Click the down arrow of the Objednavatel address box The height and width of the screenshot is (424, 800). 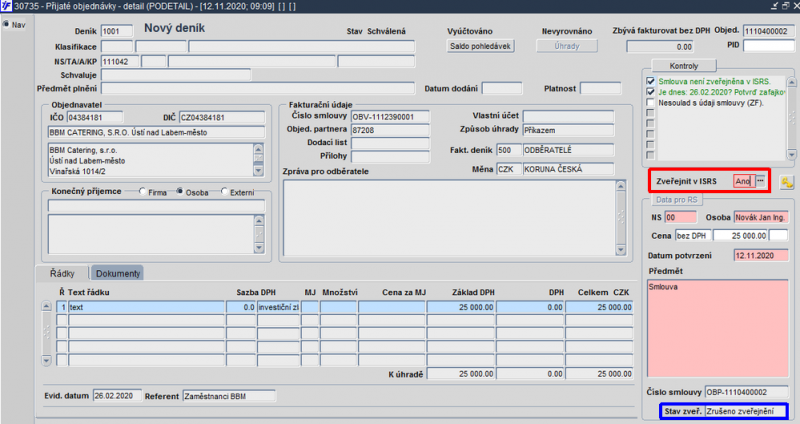258,170
